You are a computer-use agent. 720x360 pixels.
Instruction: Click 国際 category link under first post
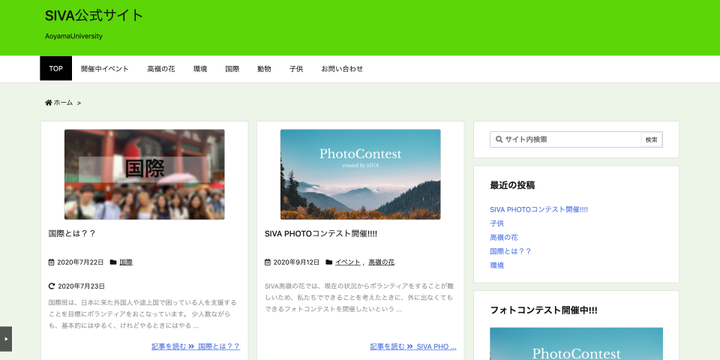pos(126,262)
